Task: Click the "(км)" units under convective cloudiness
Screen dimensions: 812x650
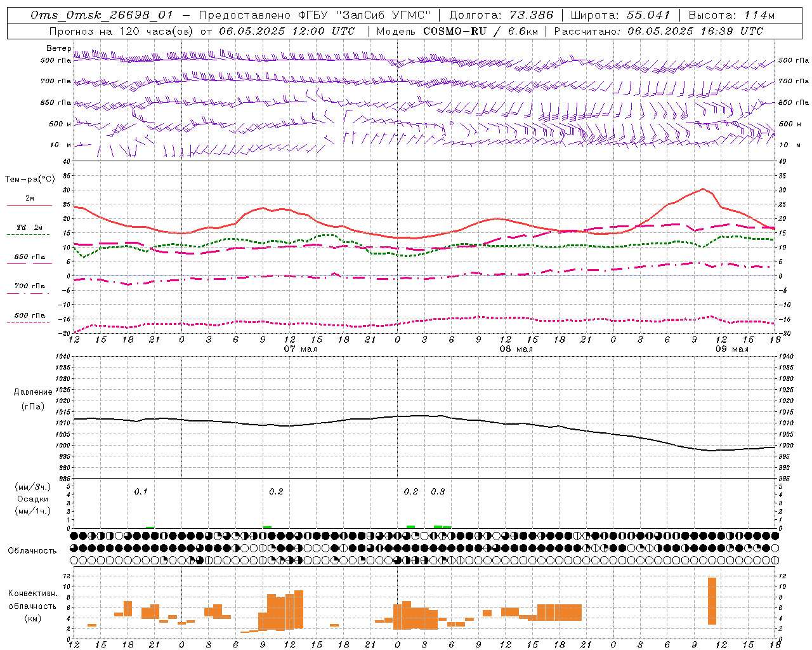Action: (33, 618)
